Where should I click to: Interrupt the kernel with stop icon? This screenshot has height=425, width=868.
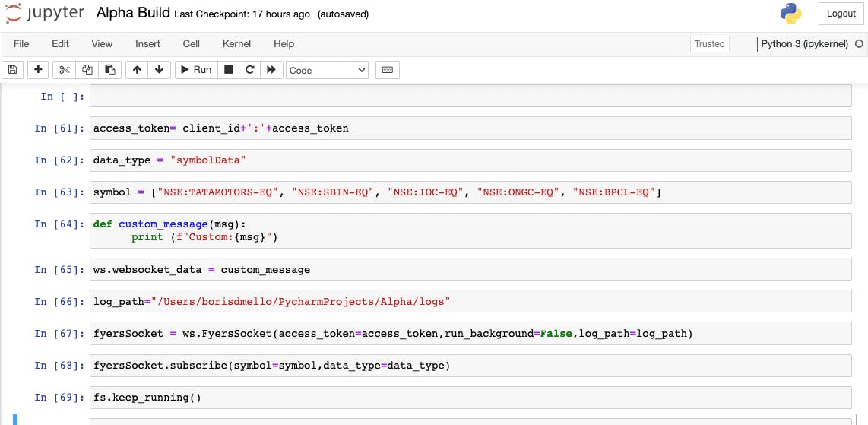pyautogui.click(x=227, y=70)
